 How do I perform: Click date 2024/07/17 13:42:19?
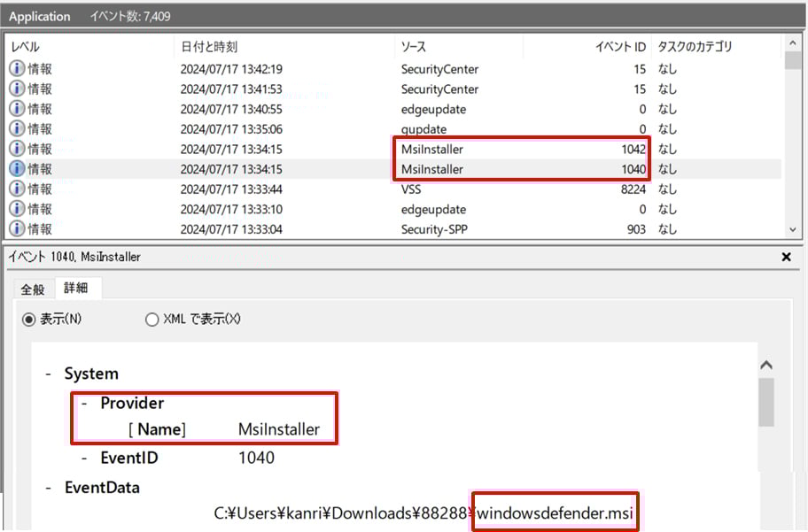(231, 69)
